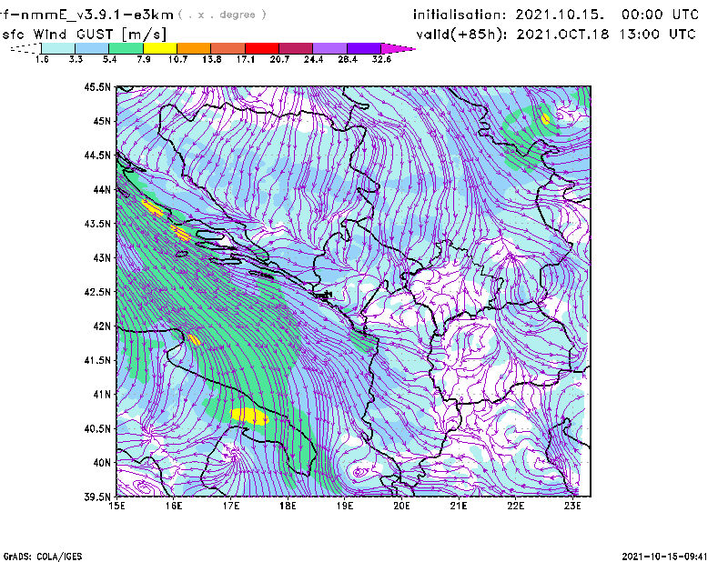Click the small yellow gust spot near 22.5E 45N

(545, 119)
